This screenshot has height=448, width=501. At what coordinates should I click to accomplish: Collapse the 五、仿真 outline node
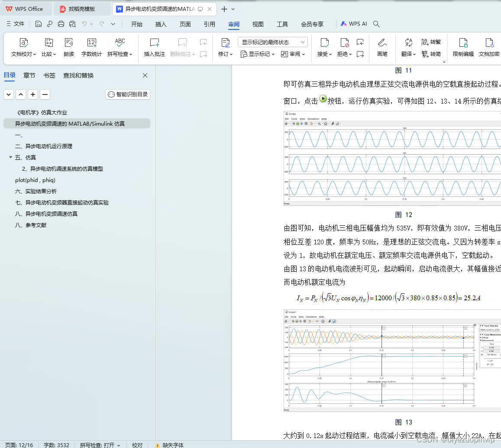[10, 157]
